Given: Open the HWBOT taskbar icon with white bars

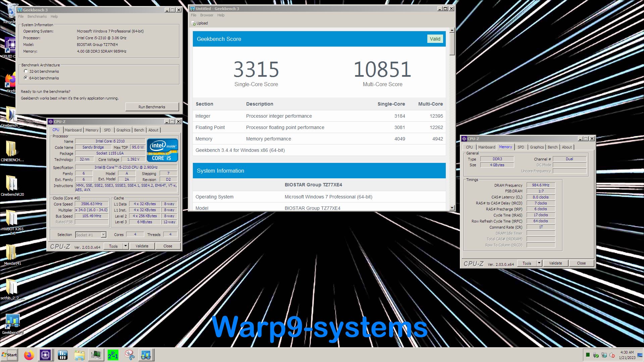Looking at the screenshot, I should click(62, 355).
